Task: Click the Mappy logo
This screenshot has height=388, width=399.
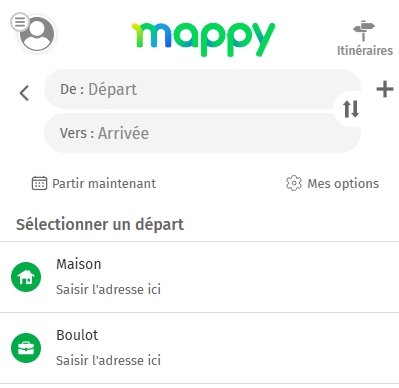Action: [203, 39]
